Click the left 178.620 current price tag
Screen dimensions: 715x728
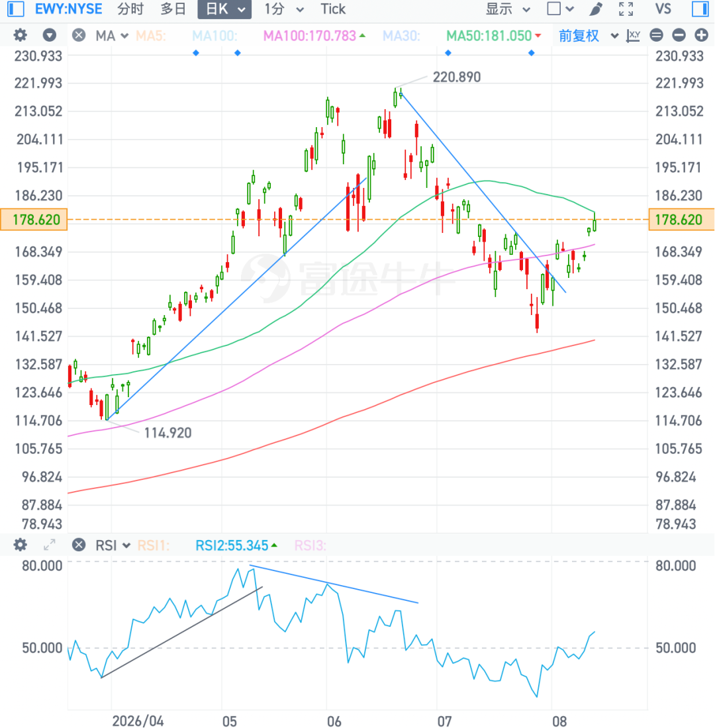34,220
